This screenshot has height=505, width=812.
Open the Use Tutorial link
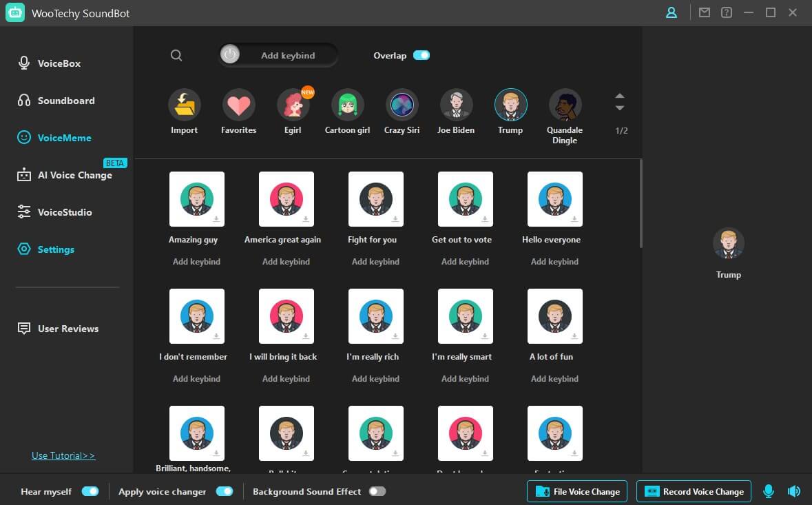tap(63, 455)
